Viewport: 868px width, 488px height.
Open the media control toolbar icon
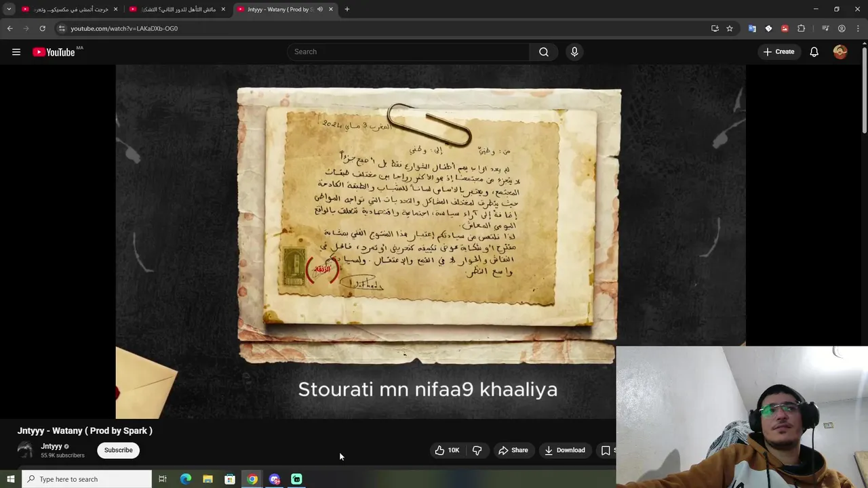825,28
